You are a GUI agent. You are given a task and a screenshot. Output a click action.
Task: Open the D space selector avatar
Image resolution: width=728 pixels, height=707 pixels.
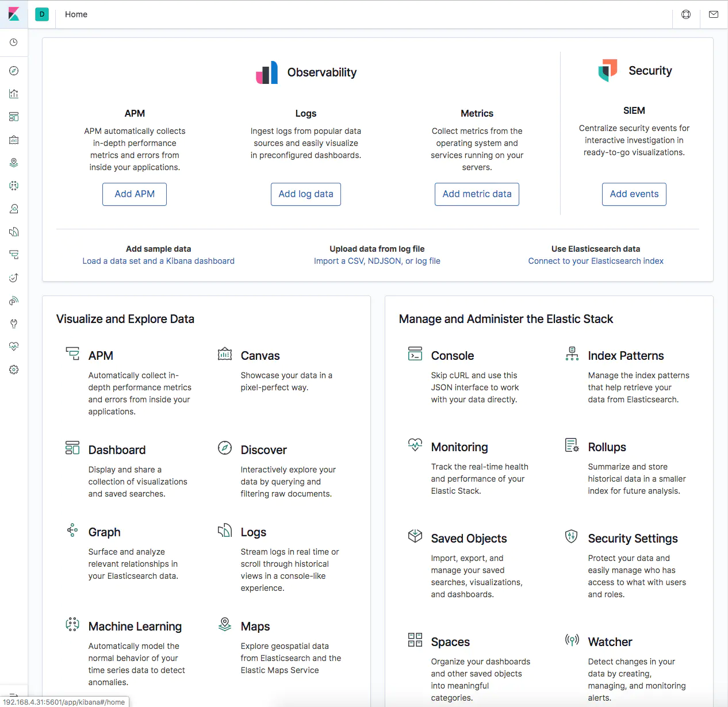click(42, 14)
